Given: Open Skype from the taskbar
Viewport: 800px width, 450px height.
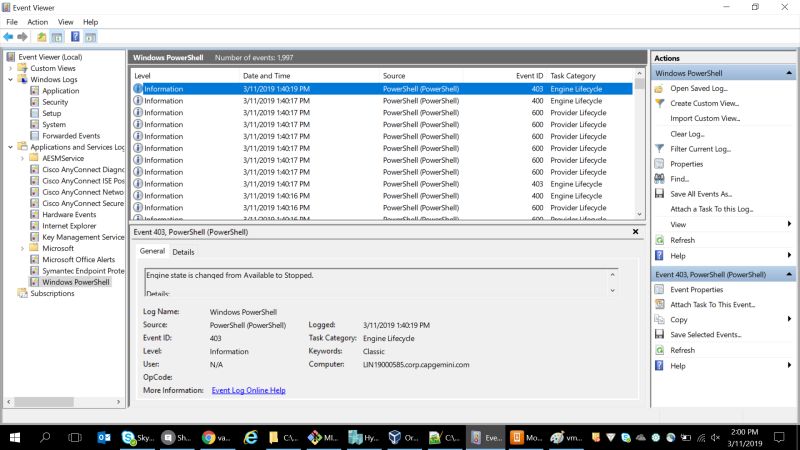Looking at the screenshot, I should pos(138,437).
